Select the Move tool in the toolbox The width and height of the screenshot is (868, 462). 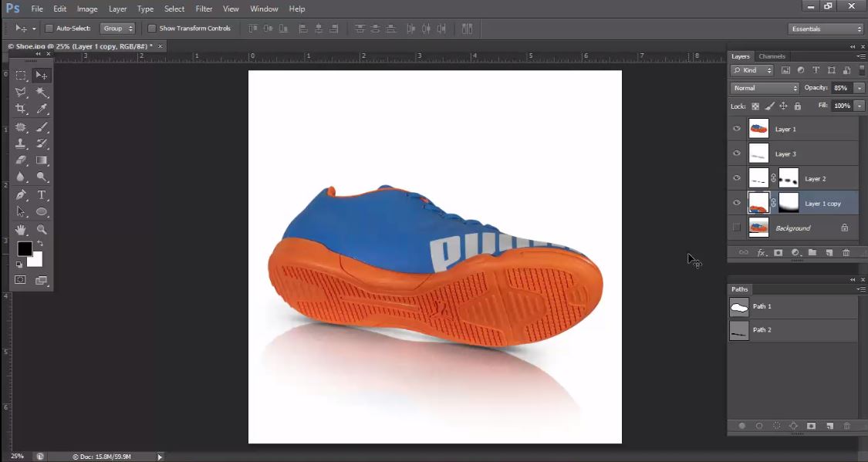pos(42,76)
